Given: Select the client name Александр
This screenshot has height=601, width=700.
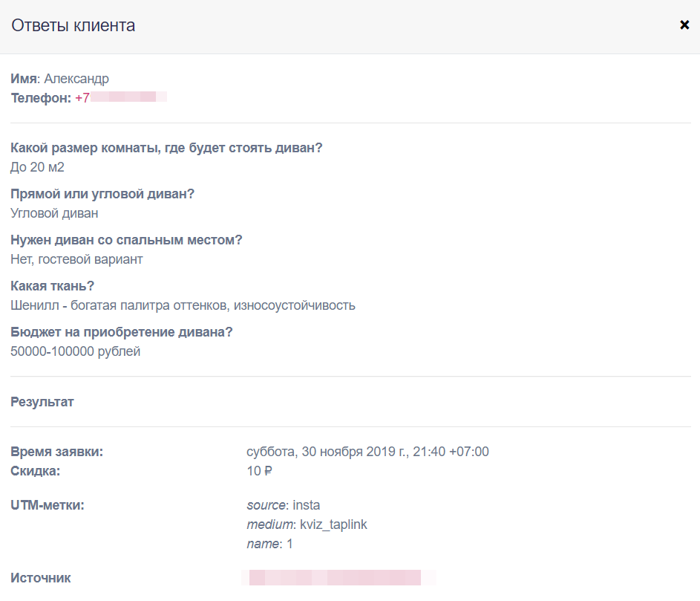Looking at the screenshot, I should click(76, 79).
